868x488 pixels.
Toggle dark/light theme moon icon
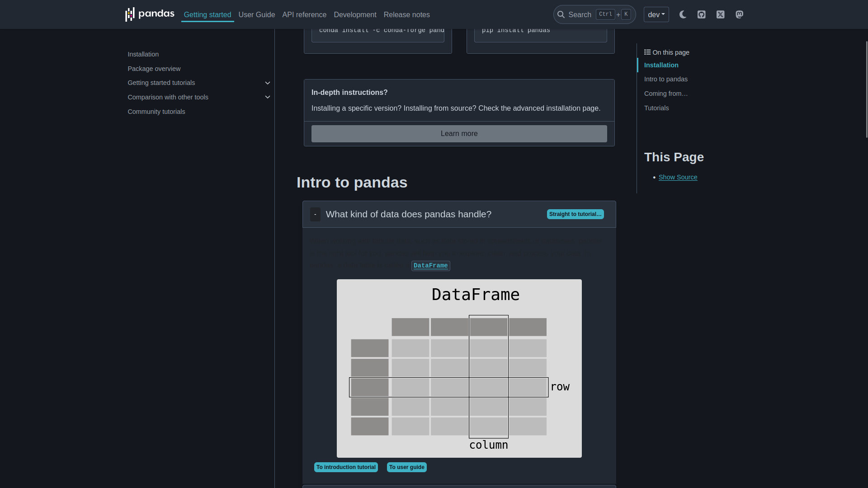(683, 14)
